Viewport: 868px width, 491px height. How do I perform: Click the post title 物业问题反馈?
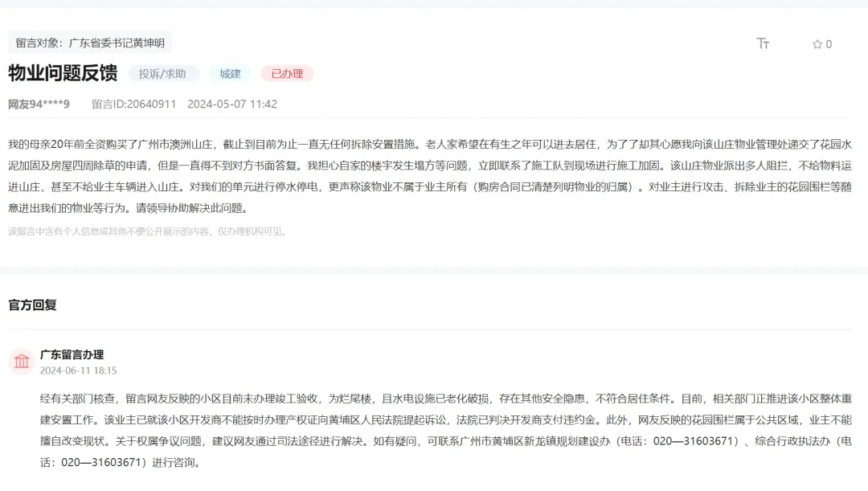point(63,73)
